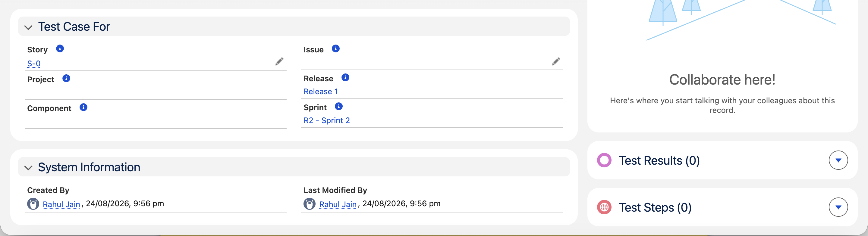Click the Project field info icon
The image size is (868, 236).
point(66,79)
